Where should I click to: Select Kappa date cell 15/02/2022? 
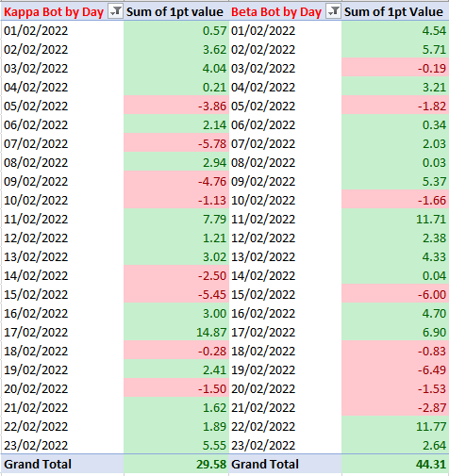(x=62, y=294)
